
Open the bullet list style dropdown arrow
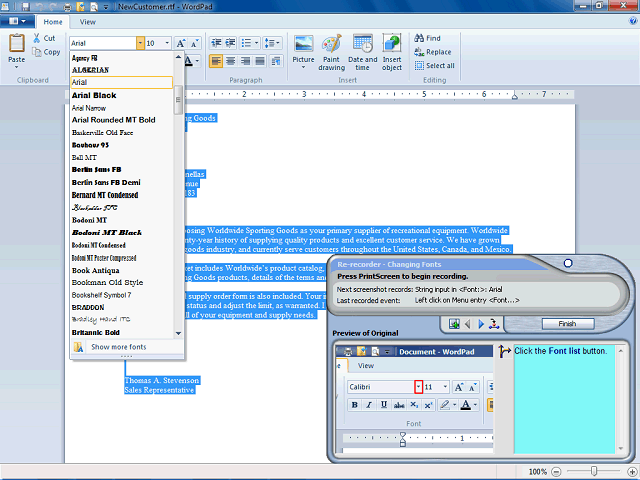256,43
